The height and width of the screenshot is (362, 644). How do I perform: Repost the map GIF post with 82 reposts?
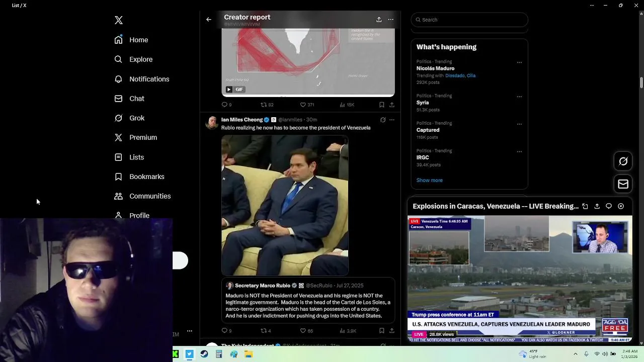pos(267,105)
